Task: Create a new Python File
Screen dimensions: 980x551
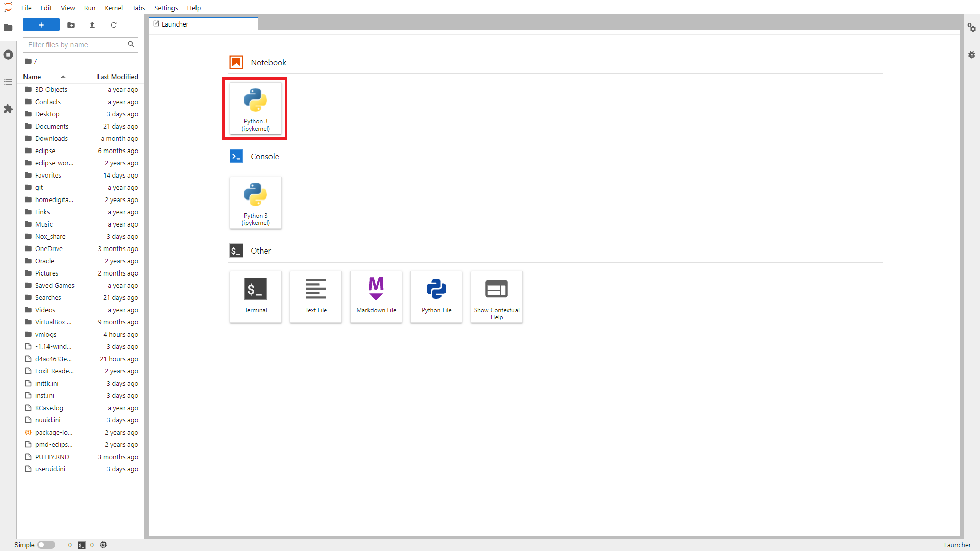Action: pos(436,296)
